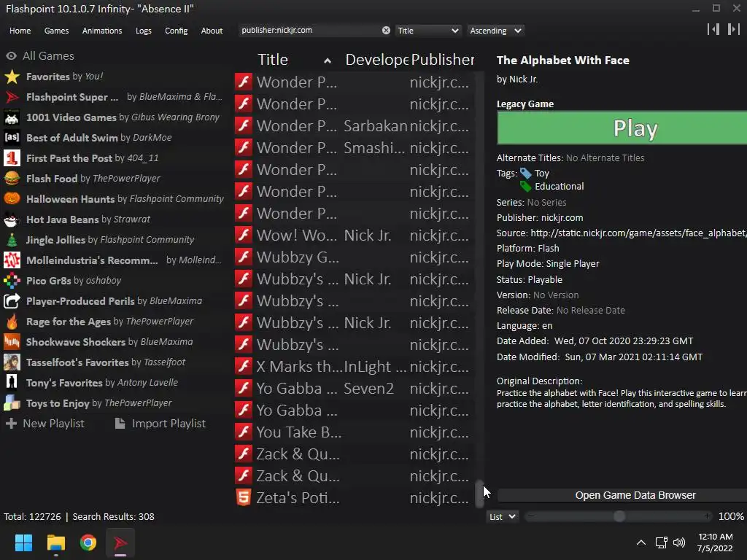Sort by the Title column header

coord(295,60)
